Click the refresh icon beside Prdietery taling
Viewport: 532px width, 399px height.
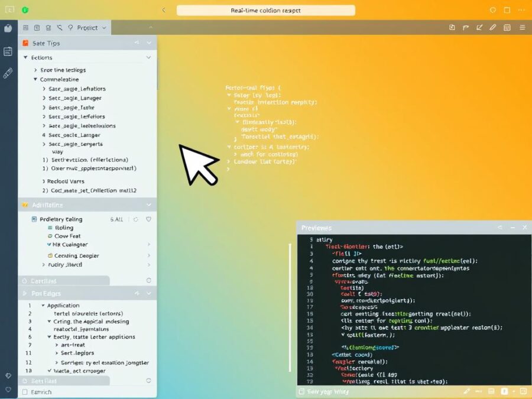(x=136, y=219)
